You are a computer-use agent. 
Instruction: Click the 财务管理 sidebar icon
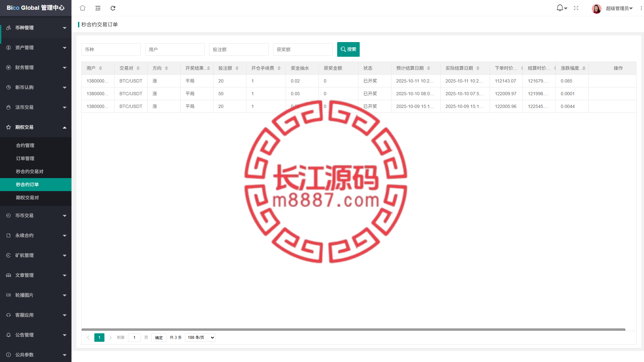pos(8,68)
